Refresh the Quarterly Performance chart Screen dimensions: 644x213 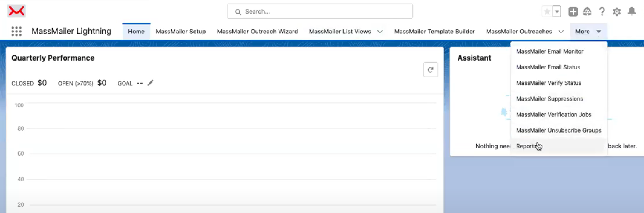(x=430, y=70)
